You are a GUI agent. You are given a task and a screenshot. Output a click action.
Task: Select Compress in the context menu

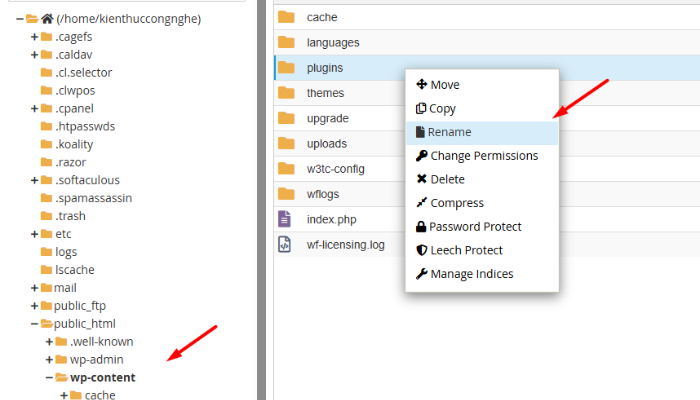tap(456, 203)
